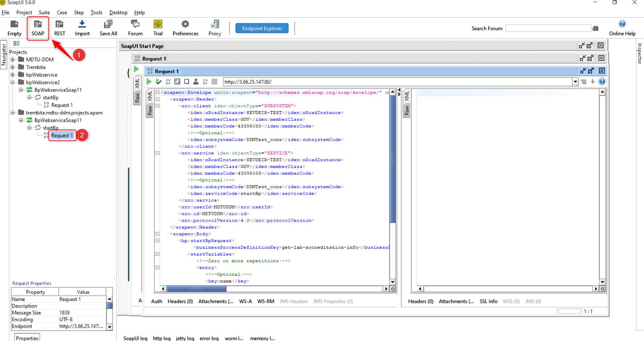Image resolution: width=644 pixels, height=341 pixels.
Task: Click the grey tab-layout icon beside the endpoint dropdown
Action: tap(584, 82)
